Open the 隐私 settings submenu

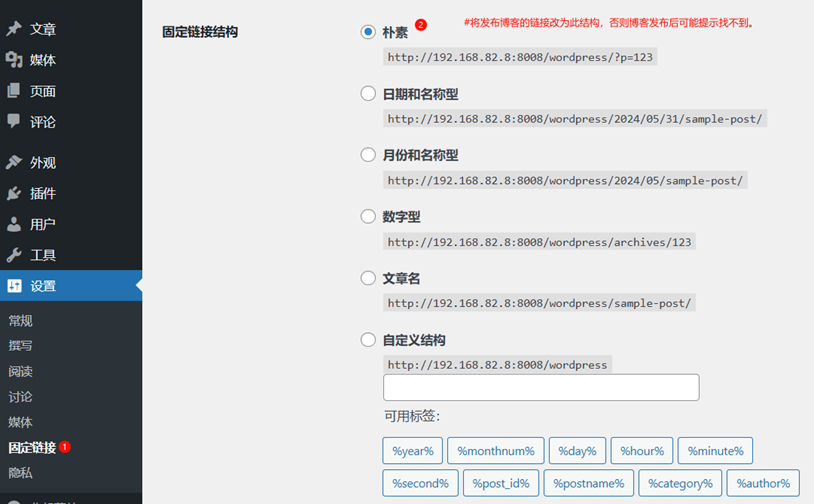pyautogui.click(x=21, y=473)
